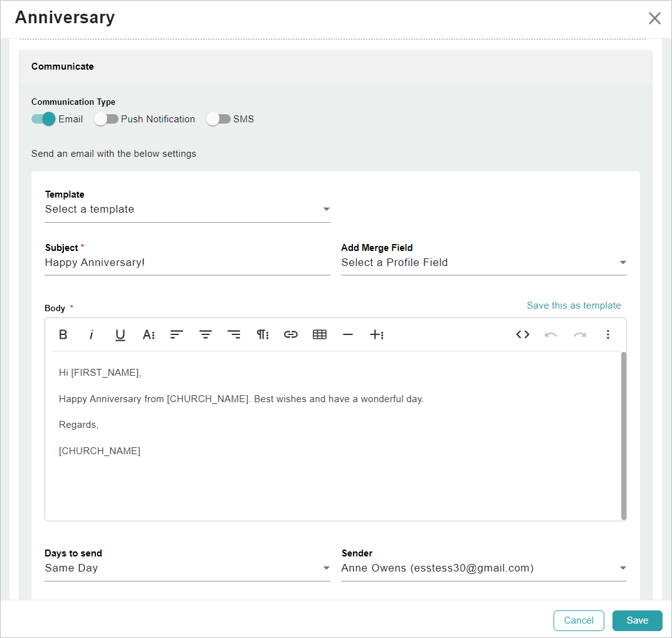Enable the SMS communication toggle

click(x=218, y=119)
